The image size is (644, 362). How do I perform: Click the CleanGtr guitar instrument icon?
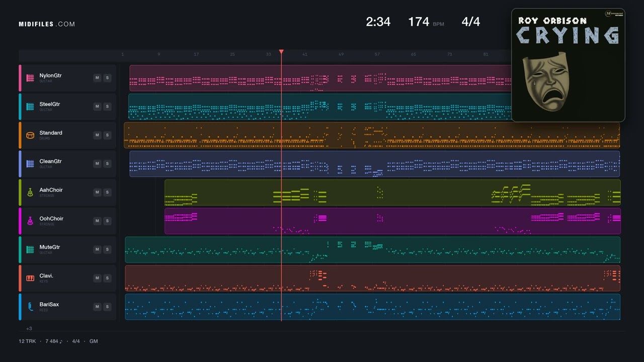click(30, 164)
